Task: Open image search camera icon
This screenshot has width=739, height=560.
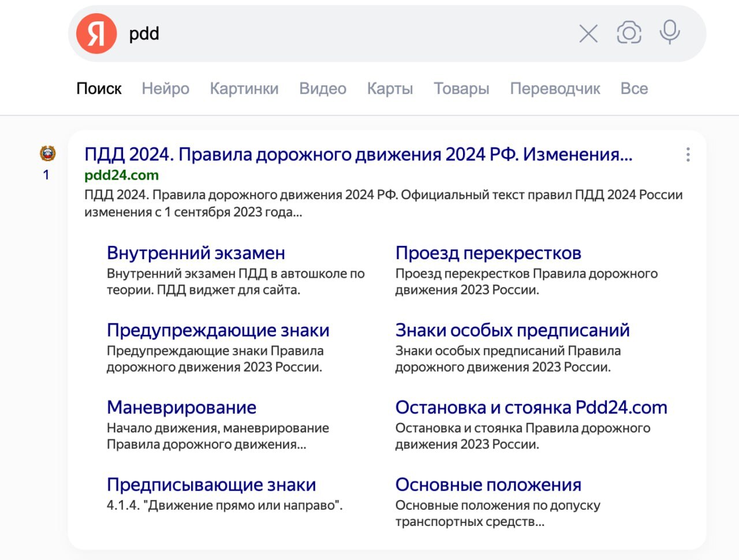Action: [629, 33]
